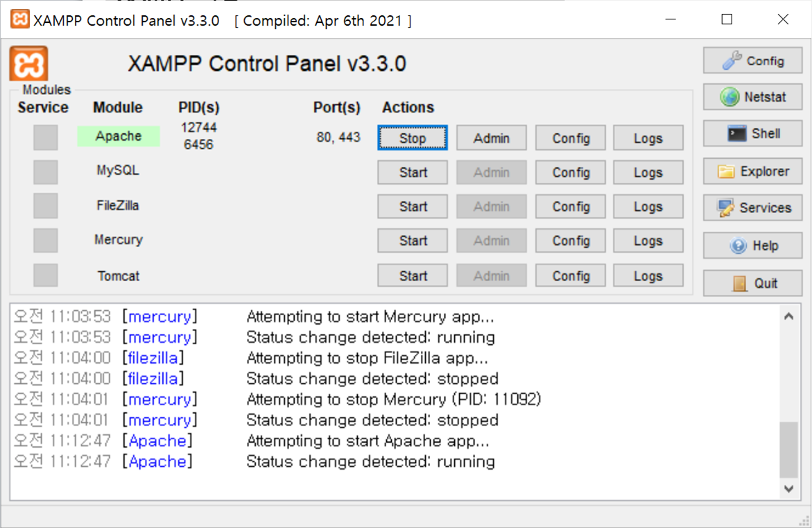This screenshot has width=812, height=528.
Task: View the Apache Logs menu
Action: (x=648, y=138)
